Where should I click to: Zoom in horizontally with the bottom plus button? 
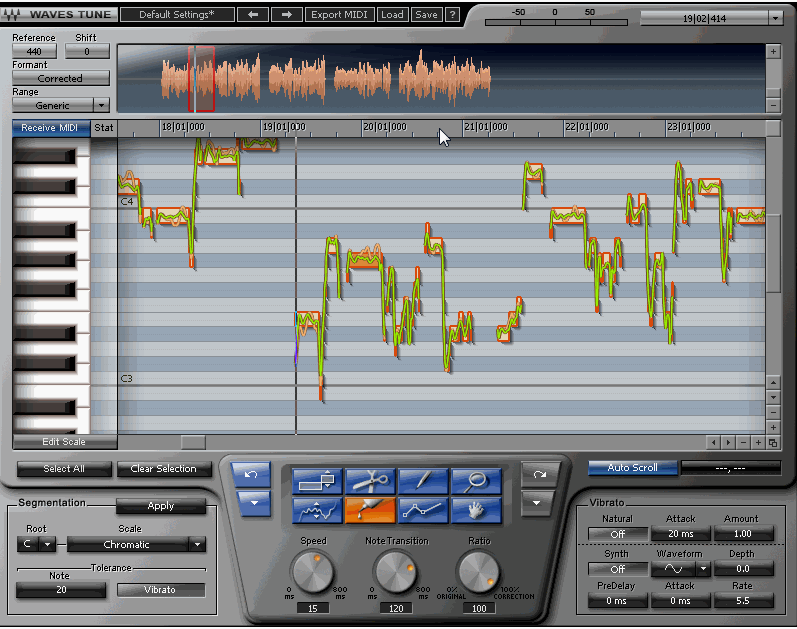click(758, 442)
